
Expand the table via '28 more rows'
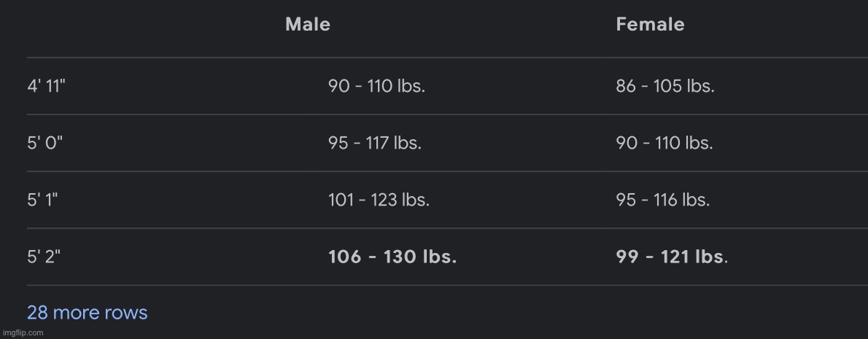(x=87, y=313)
